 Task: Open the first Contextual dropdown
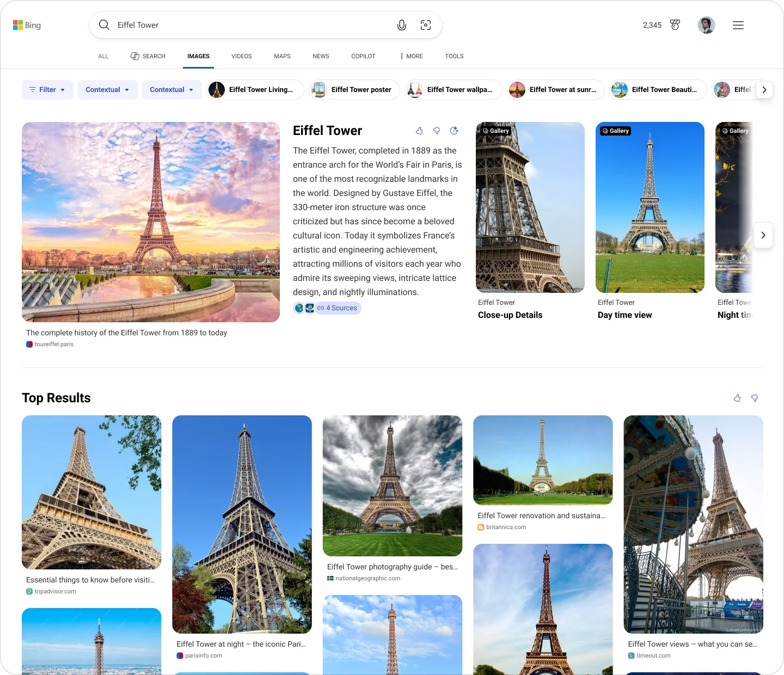(107, 89)
